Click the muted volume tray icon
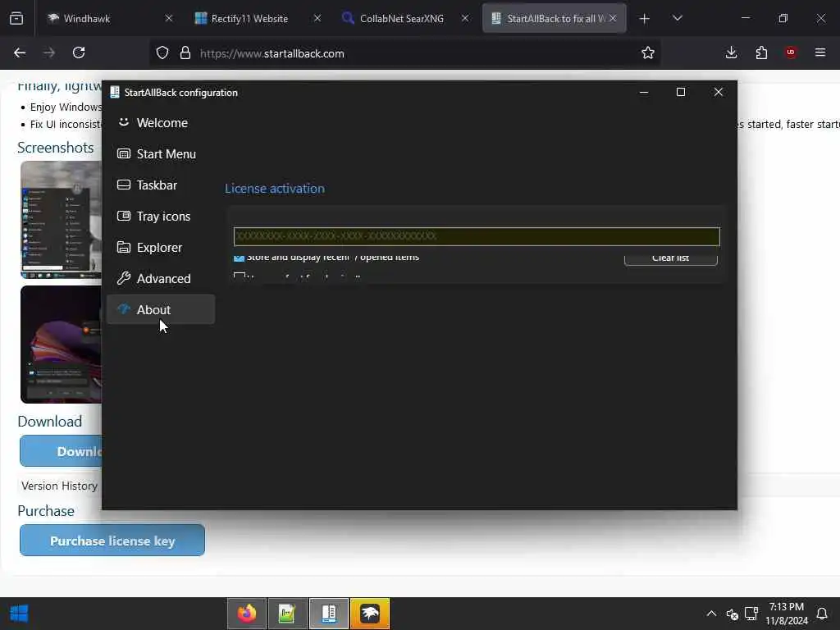Image resolution: width=840 pixels, height=630 pixels. coord(732,614)
